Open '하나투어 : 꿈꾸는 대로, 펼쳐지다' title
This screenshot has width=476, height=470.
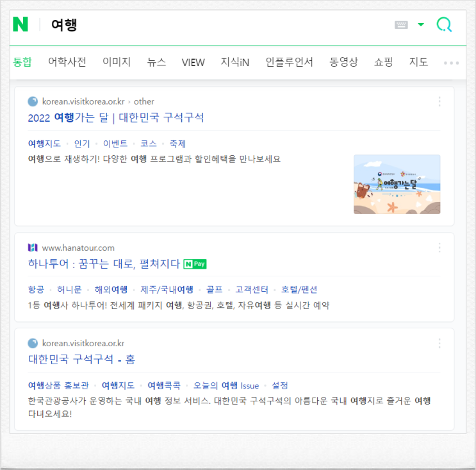tap(104, 264)
